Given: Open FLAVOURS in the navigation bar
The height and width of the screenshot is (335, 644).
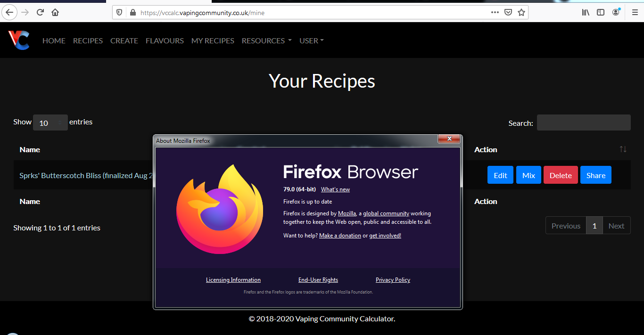Looking at the screenshot, I should point(165,41).
